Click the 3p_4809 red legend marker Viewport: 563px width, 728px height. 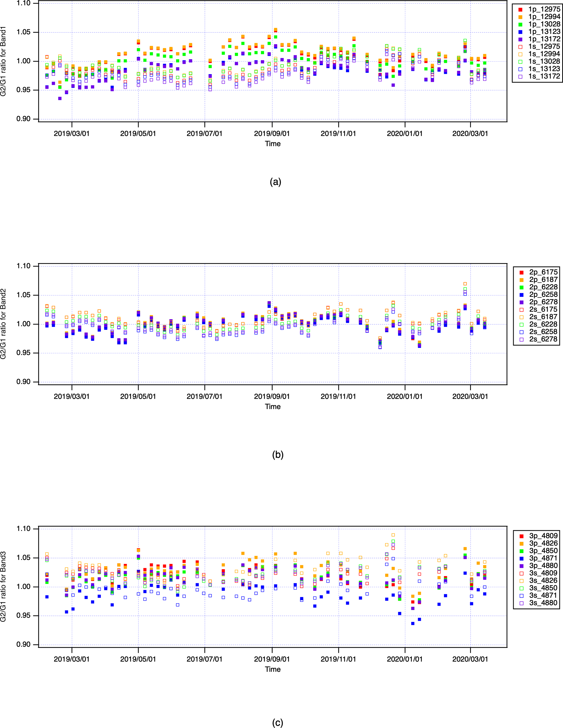pos(521,536)
